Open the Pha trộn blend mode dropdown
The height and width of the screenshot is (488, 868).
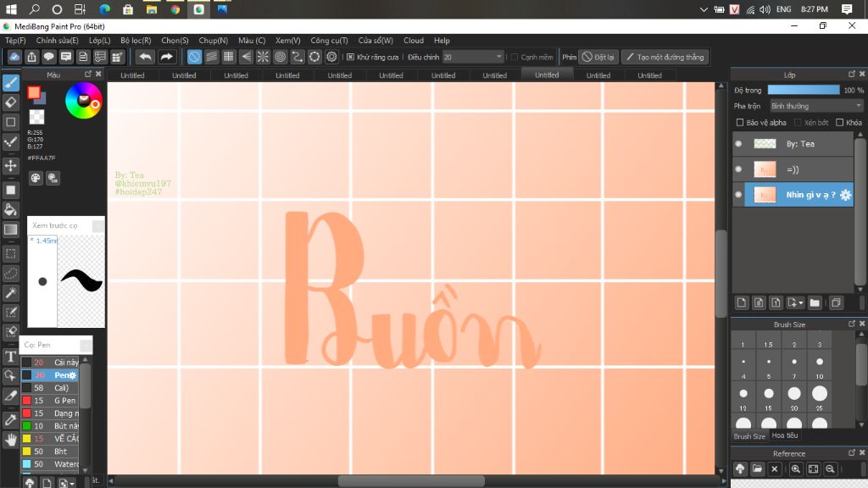[x=816, y=106]
